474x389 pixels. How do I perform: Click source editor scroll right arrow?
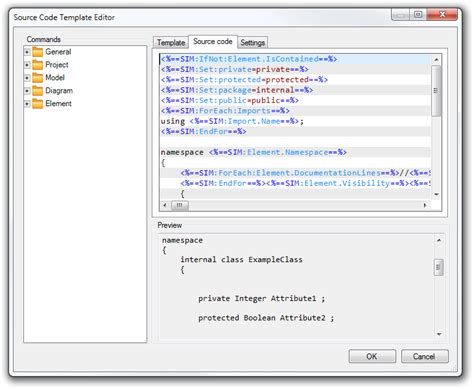click(x=425, y=205)
